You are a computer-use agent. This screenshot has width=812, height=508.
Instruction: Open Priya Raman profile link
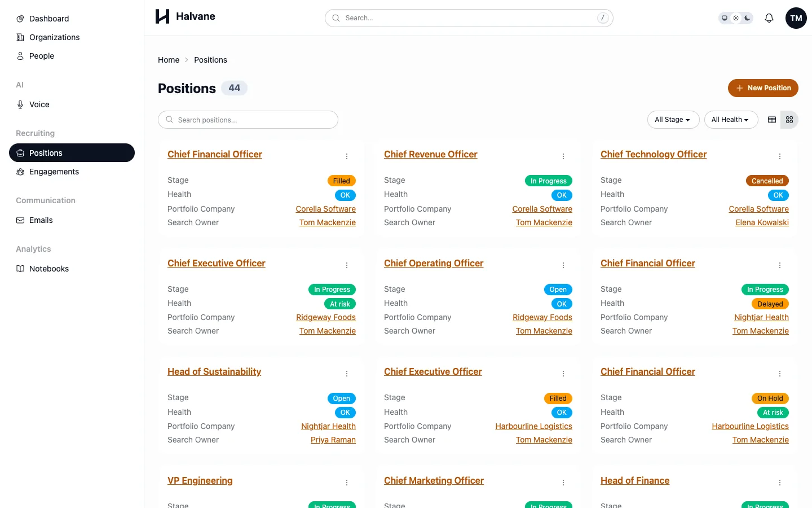(333, 440)
